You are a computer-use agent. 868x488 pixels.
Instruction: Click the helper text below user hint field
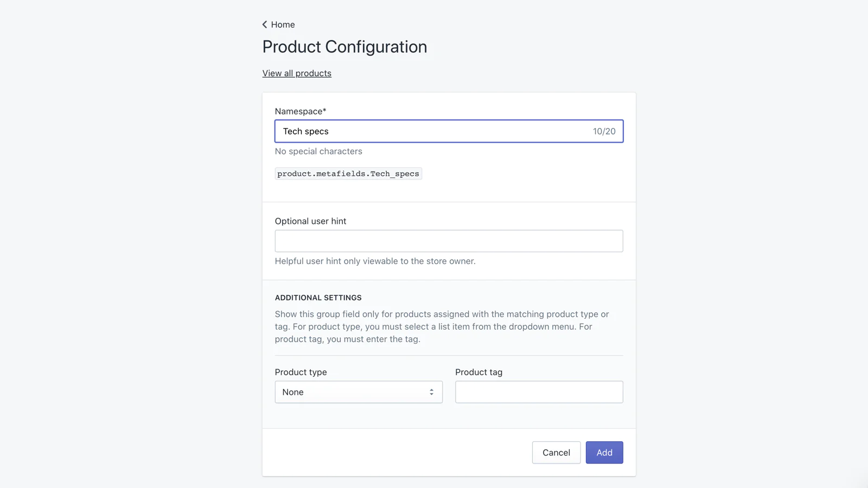click(375, 261)
